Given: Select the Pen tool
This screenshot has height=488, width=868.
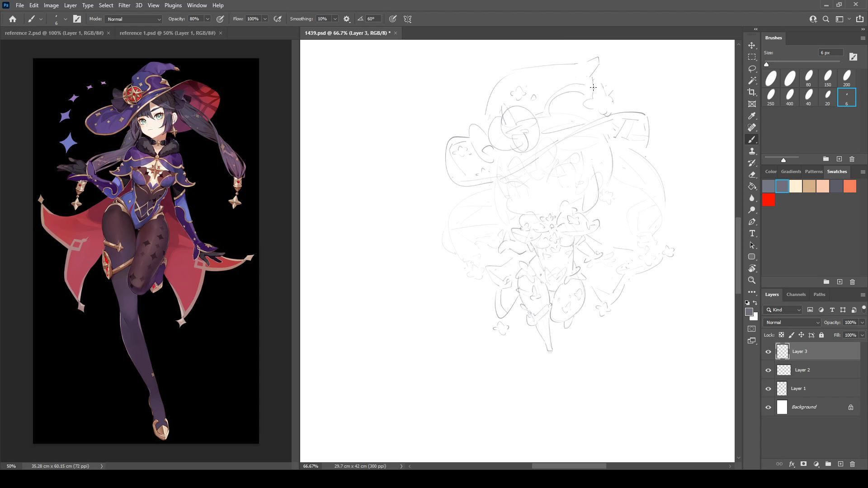Looking at the screenshot, I should (x=752, y=222).
